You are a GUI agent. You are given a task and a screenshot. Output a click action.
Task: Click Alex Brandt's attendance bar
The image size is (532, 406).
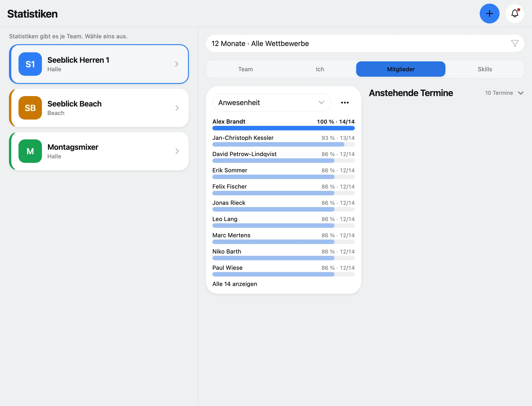(x=284, y=128)
